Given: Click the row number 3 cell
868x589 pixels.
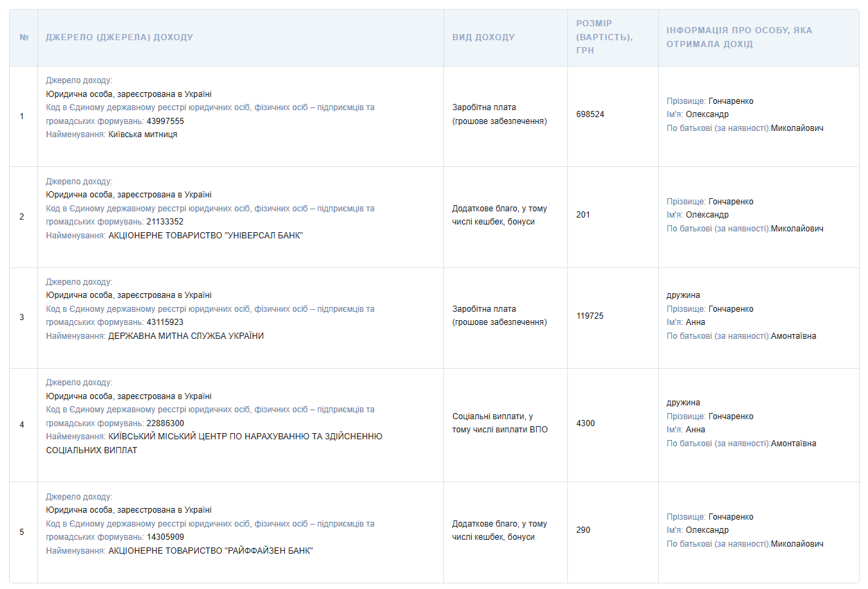Looking at the screenshot, I should (22, 317).
